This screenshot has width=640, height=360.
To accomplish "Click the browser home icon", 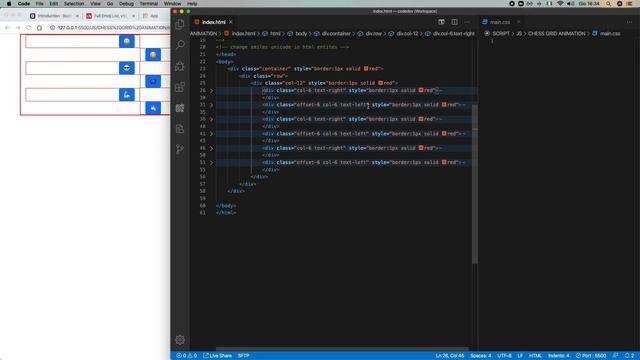I will point(39,28).
